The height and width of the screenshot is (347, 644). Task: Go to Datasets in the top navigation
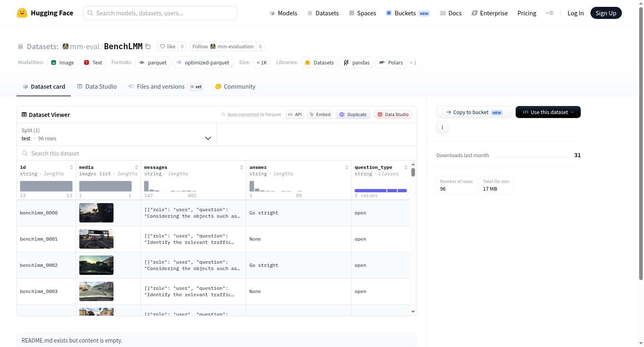click(323, 13)
